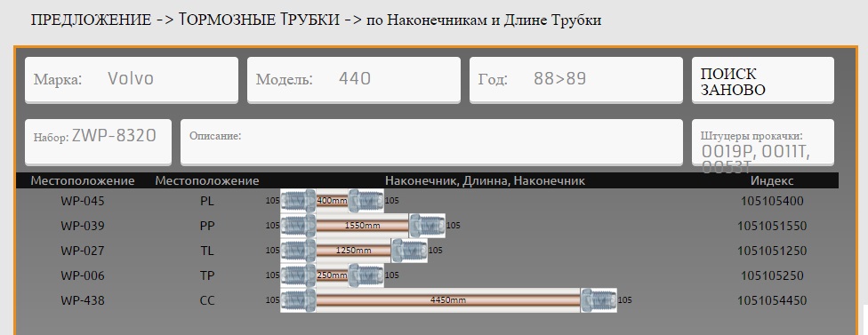Open the Модель 440 selector

click(354, 80)
